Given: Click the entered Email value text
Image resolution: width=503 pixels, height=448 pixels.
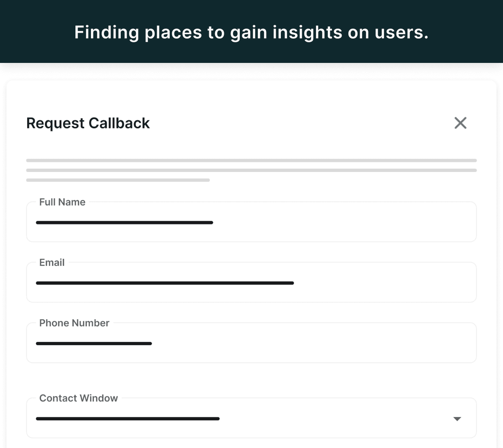Looking at the screenshot, I should tap(165, 283).
